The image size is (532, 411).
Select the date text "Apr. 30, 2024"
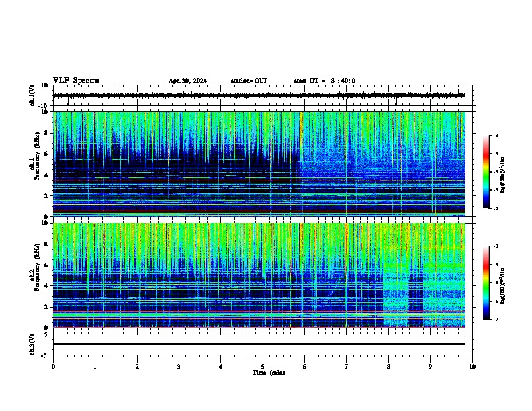pyautogui.click(x=187, y=81)
